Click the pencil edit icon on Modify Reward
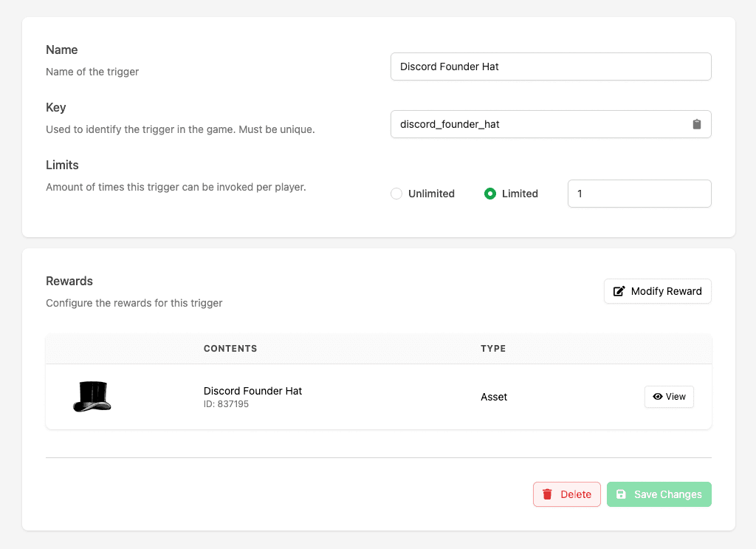Viewport: 756px width, 549px height. click(x=619, y=291)
